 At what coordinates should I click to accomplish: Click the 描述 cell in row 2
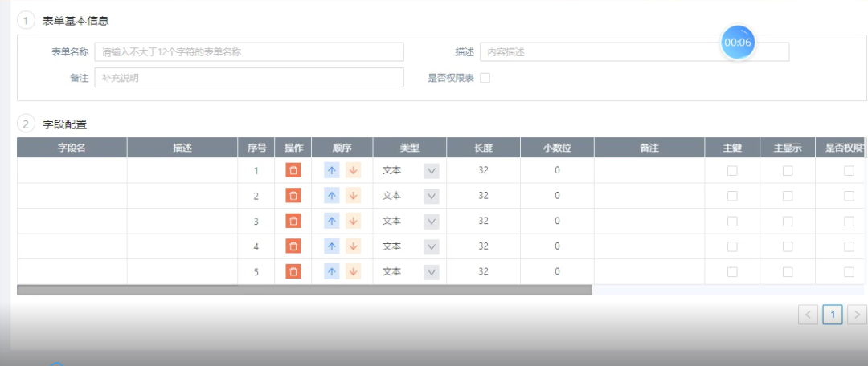(182, 196)
